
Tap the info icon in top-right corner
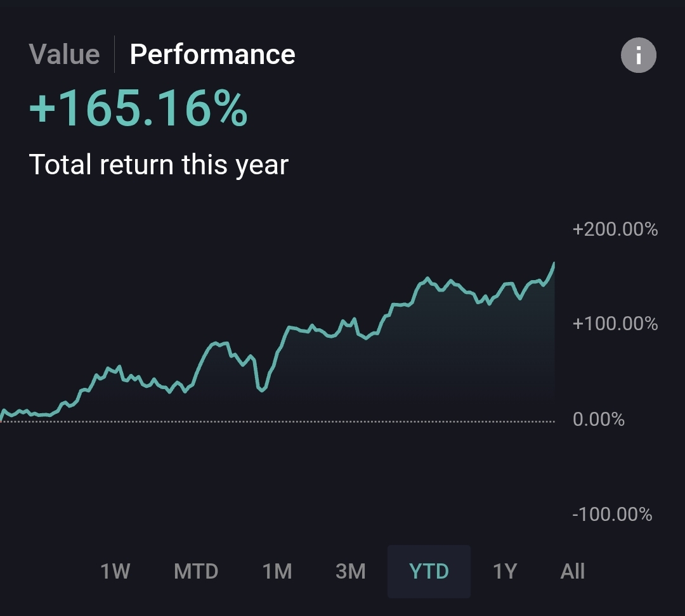tap(638, 56)
